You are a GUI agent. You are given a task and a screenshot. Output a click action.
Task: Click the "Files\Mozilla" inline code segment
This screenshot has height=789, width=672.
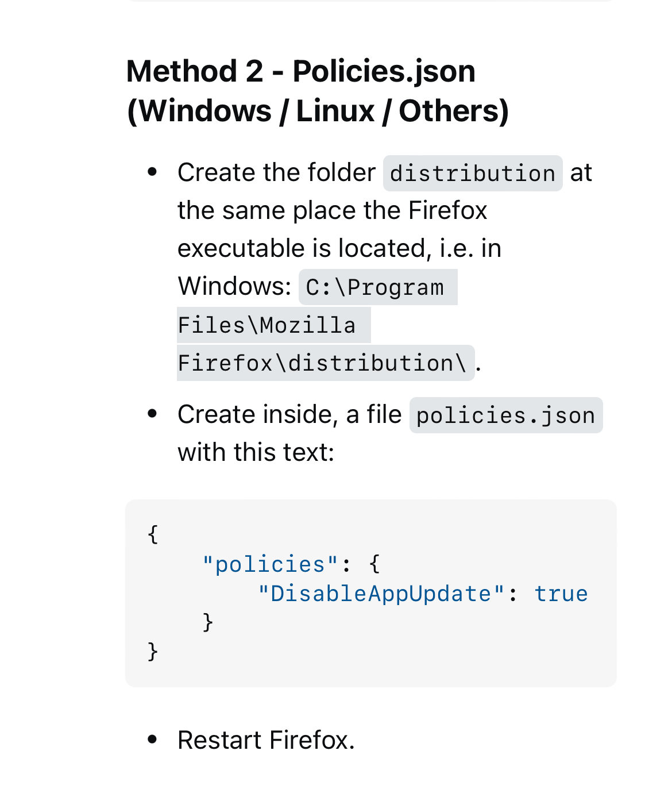[x=267, y=325]
